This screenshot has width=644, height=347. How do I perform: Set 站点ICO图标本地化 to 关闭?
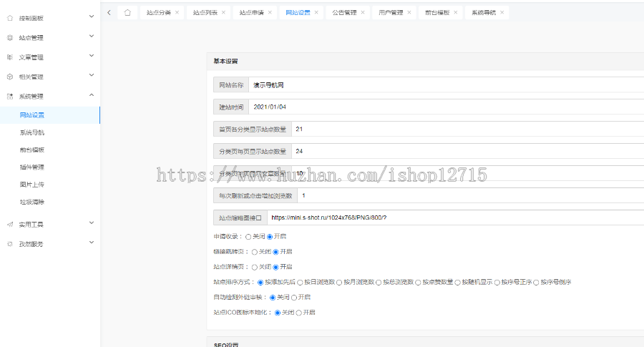tap(278, 313)
